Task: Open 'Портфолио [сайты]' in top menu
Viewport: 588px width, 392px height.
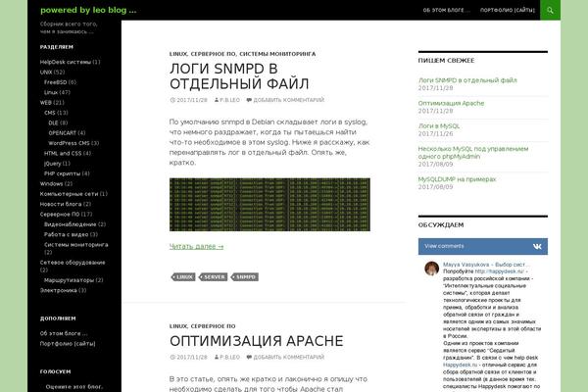Action: (508, 10)
